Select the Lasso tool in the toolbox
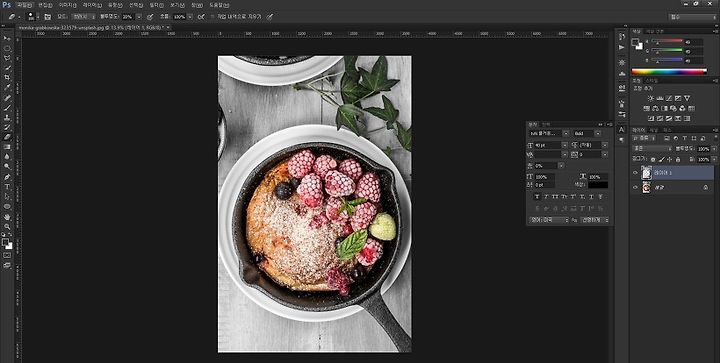Screen dimensions: 720x363 [x=7, y=58]
